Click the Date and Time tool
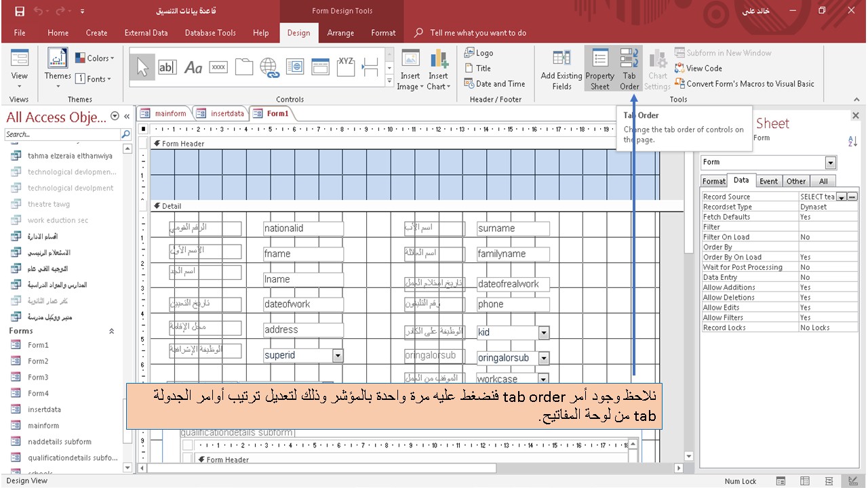Viewport: 868px width, 488px height. pyautogui.click(x=496, y=83)
